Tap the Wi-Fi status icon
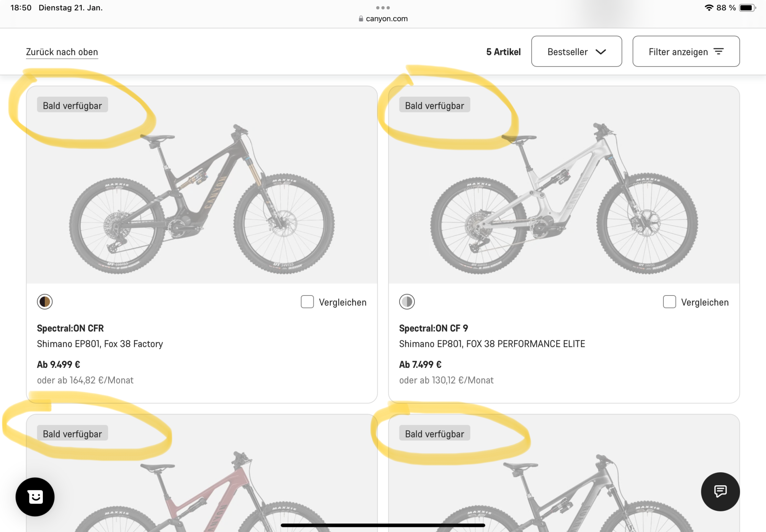 tap(709, 8)
